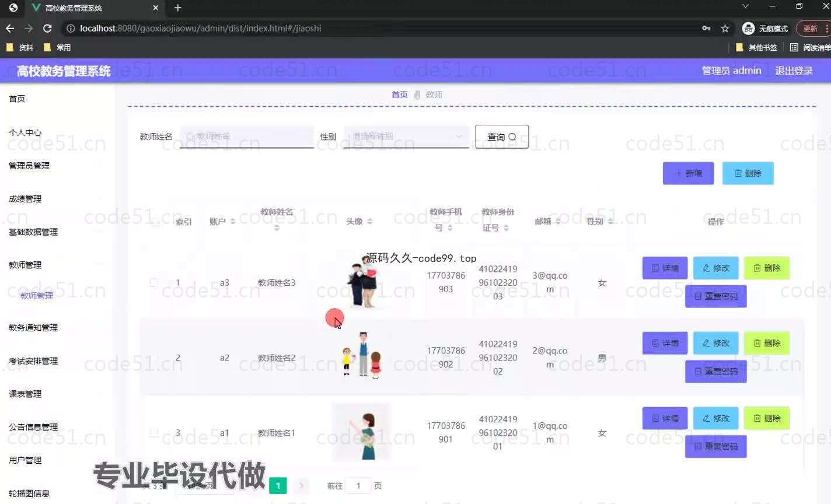Click 修改 for teacher a3

(x=716, y=268)
